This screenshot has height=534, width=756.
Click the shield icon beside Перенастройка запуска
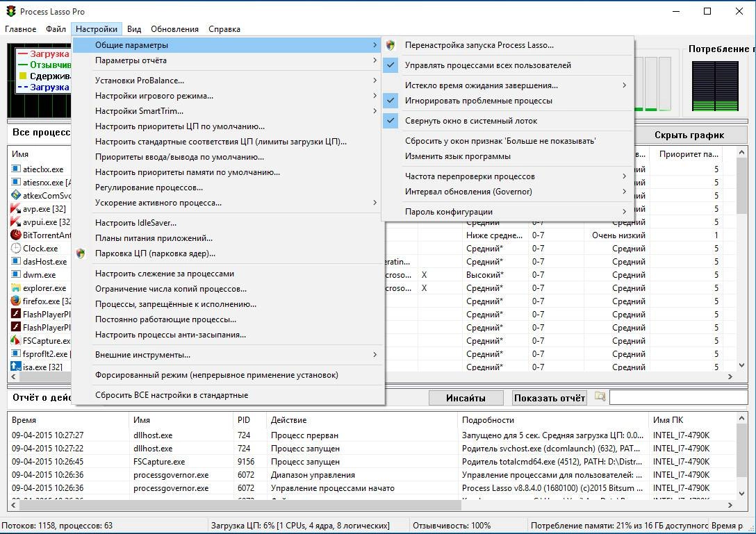click(x=391, y=45)
